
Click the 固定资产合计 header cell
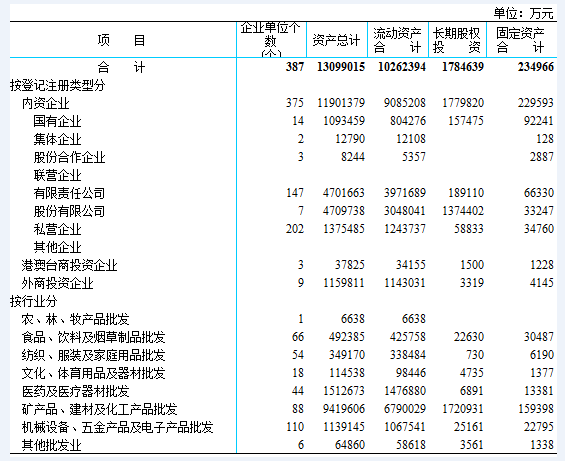click(x=521, y=40)
